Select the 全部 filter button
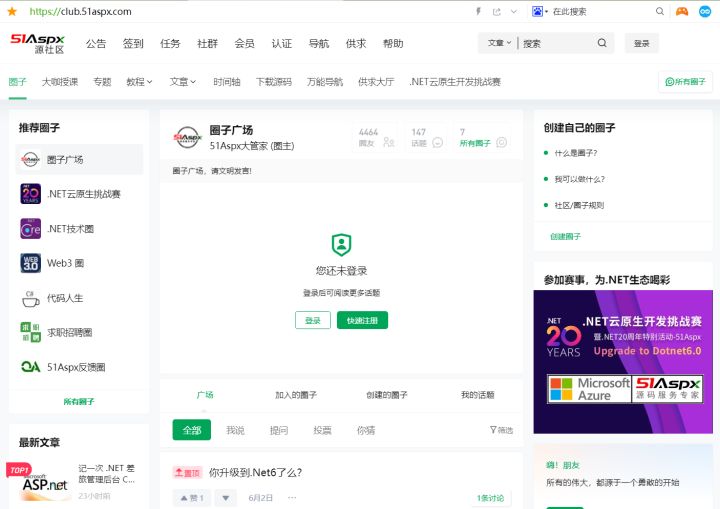This screenshot has height=509, width=720. pos(191,430)
